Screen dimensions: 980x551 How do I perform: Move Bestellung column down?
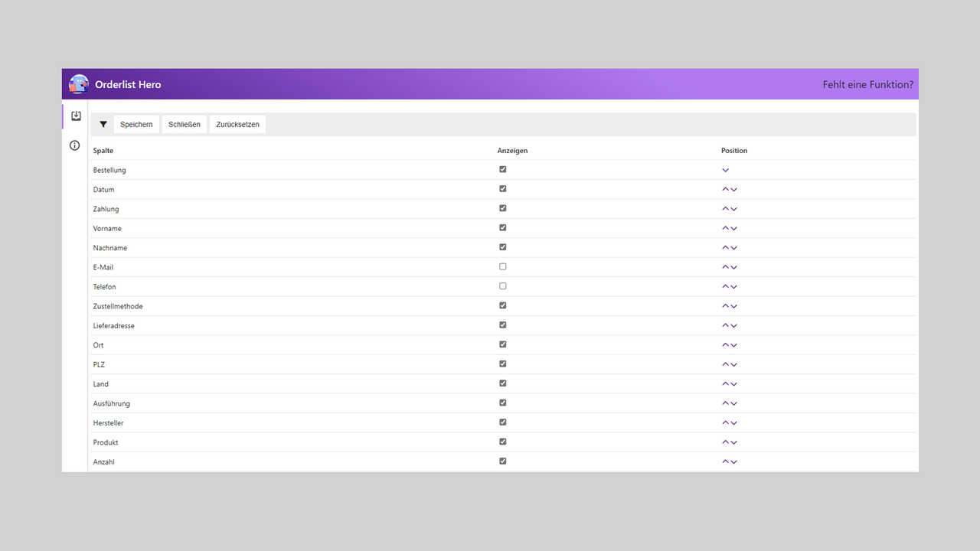[726, 170]
